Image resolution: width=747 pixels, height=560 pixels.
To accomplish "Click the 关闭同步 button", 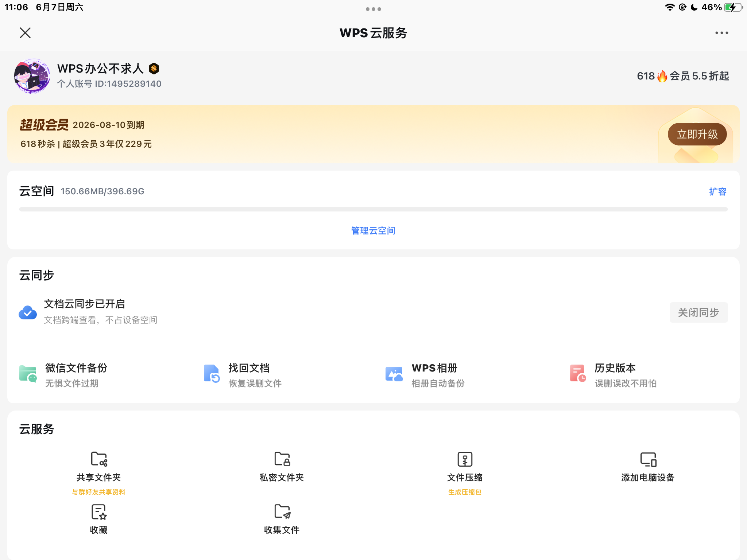I will (x=698, y=312).
